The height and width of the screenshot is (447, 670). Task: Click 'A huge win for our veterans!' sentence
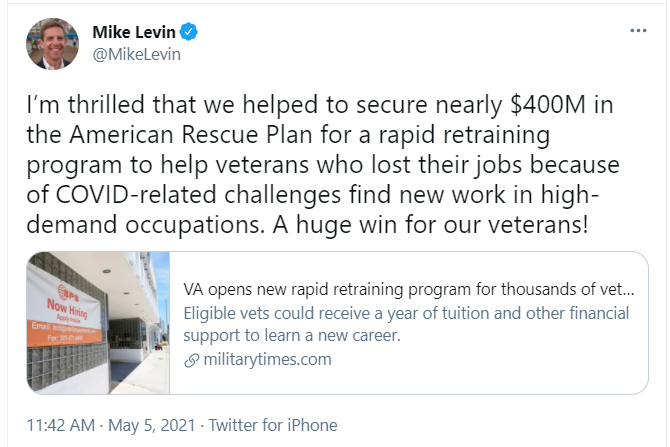[x=430, y=225]
